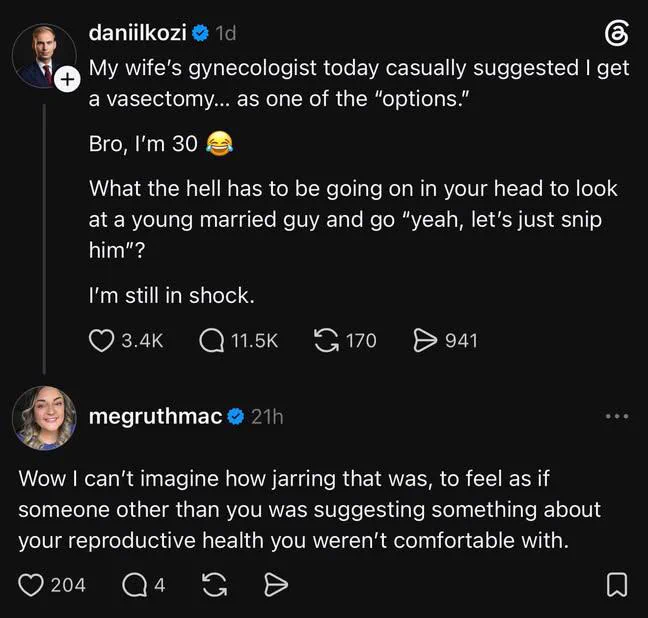The width and height of the screenshot is (648, 618).
Task: Follow daniilkozi using plus badge
Action: coord(67,79)
